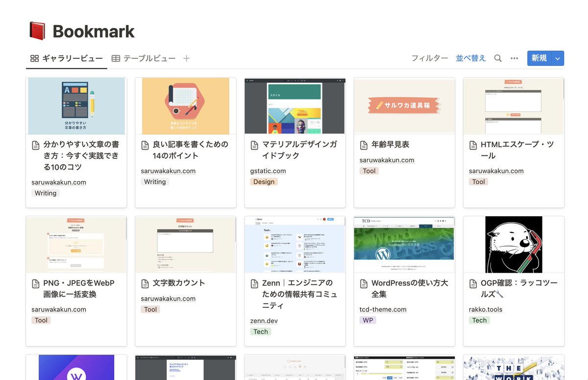Click page icon beside 文字数カウント

145,283
